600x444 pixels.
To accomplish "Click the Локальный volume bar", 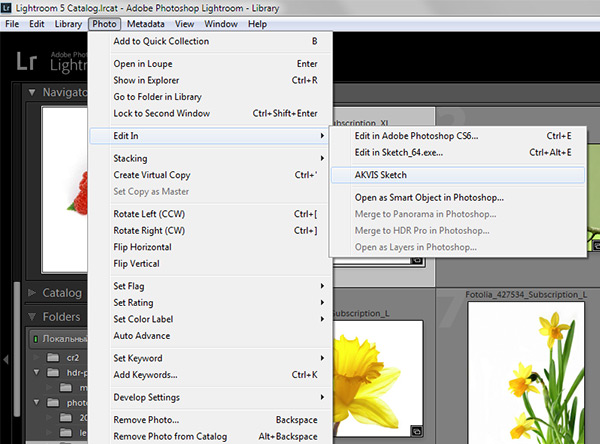I will [x=59, y=339].
